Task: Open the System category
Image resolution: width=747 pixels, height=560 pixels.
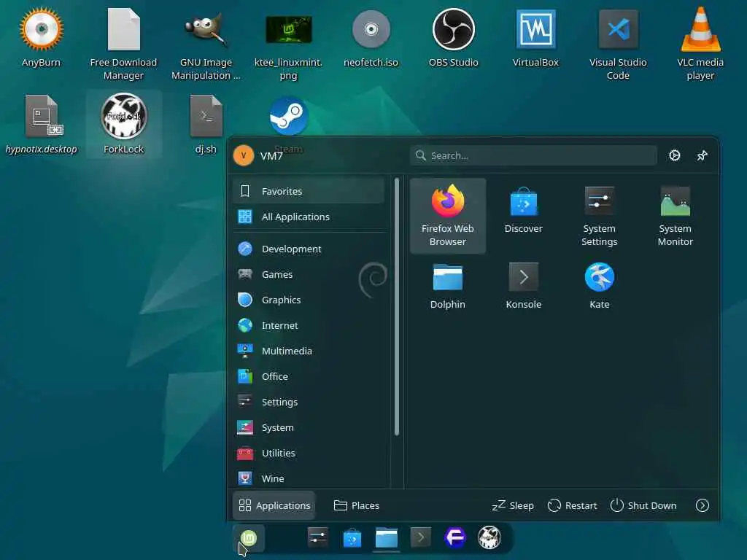Action: (309, 427)
